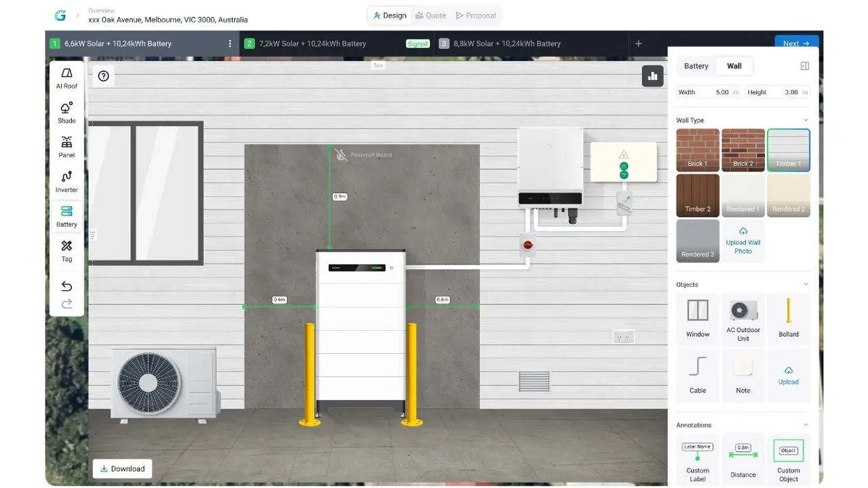Open the help question mark icon
868x488 pixels.
[104, 76]
